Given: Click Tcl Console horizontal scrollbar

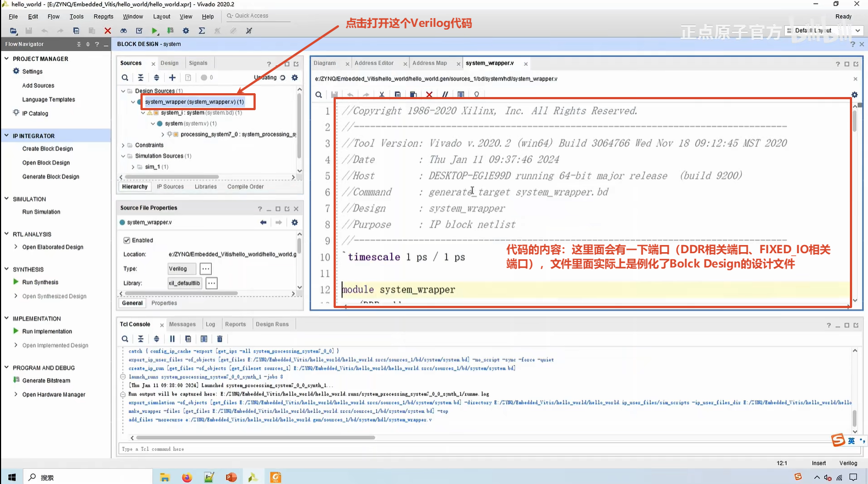Looking at the screenshot, I should 256,438.
